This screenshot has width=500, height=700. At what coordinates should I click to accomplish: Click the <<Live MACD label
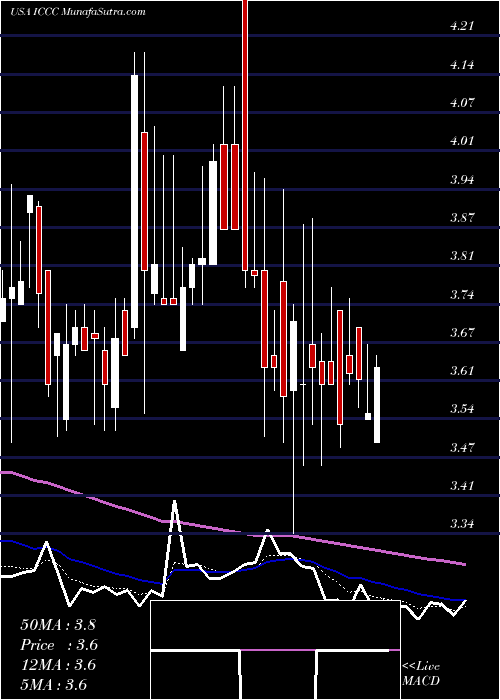[421, 674]
